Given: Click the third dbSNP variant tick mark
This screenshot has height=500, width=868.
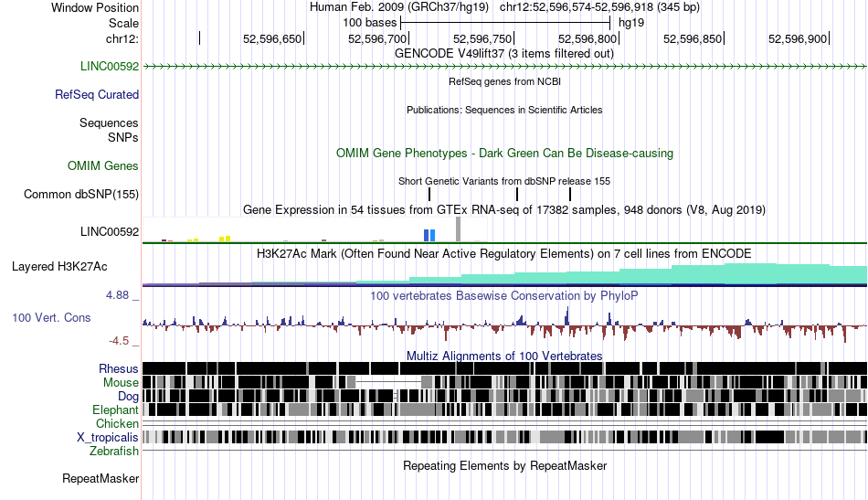Looking at the screenshot, I should pos(570,195).
